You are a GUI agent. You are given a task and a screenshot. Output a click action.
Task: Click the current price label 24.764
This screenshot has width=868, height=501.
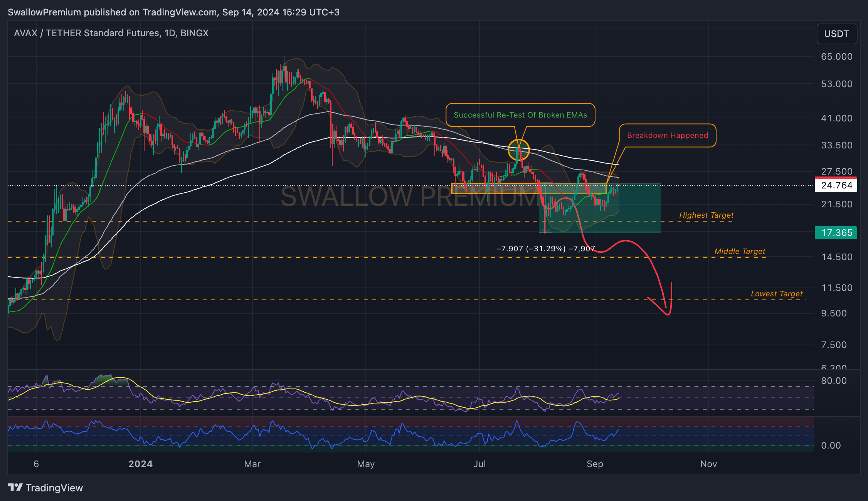[836, 185]
